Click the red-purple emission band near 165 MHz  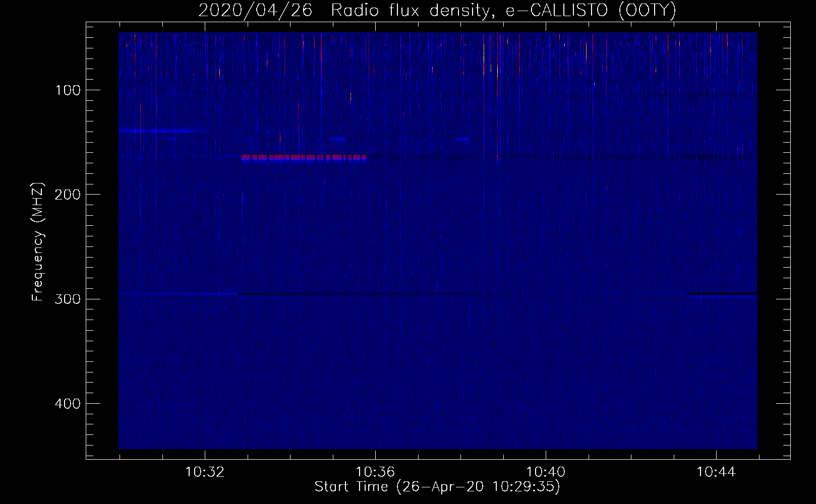304,158
